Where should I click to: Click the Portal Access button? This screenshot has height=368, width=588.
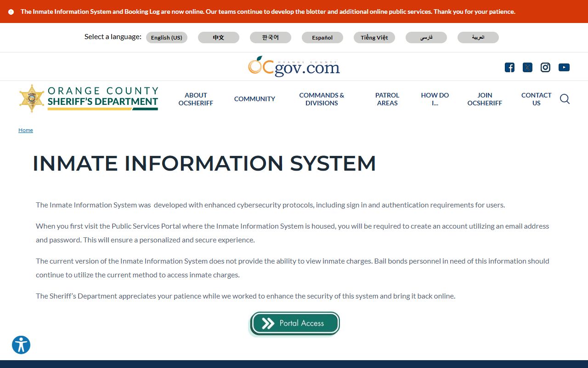click(x=295, y=324)
